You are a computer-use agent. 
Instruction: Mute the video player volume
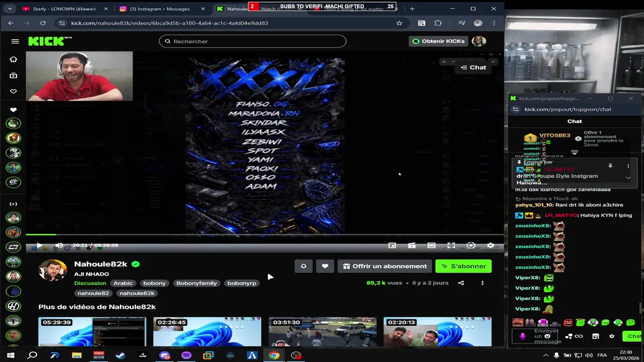pos(59,245)
